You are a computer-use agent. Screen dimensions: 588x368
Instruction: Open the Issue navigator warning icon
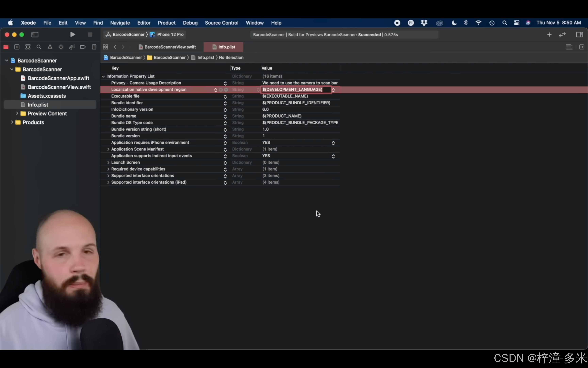point(50,47)
